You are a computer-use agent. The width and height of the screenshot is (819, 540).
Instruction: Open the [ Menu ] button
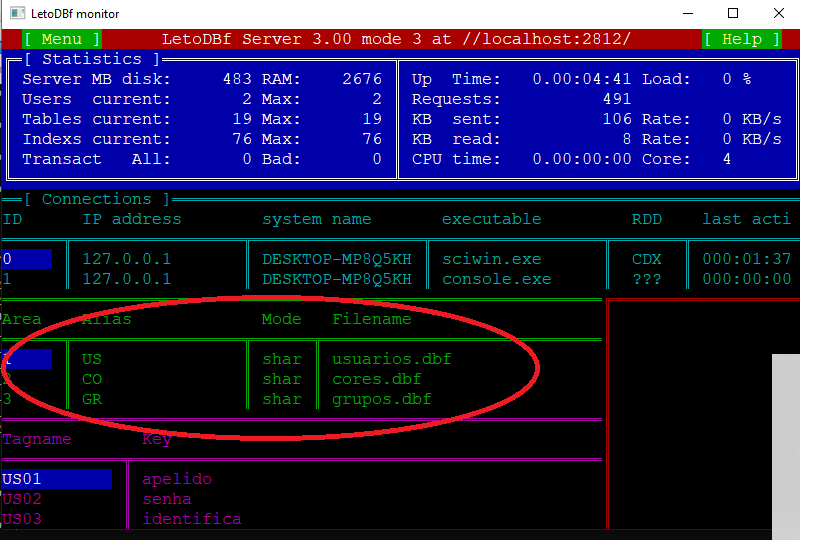pos(62,39)
